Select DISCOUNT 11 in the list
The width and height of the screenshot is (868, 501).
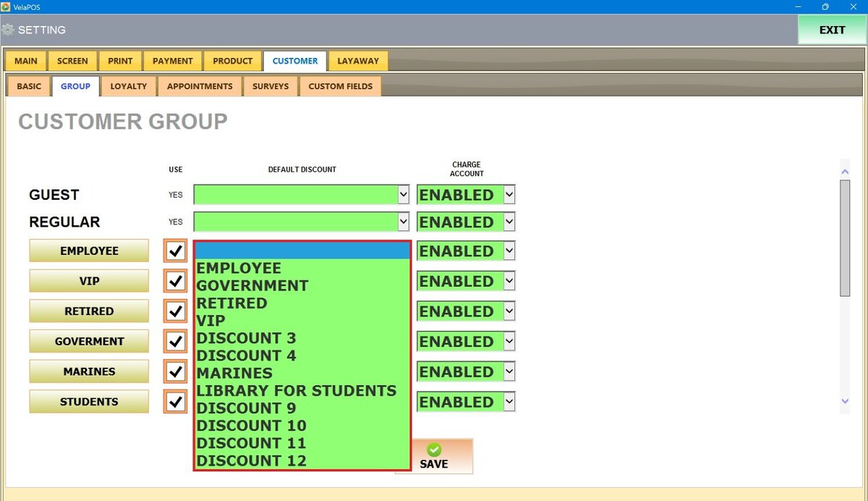pyautogui.click(x=302, y=442)
